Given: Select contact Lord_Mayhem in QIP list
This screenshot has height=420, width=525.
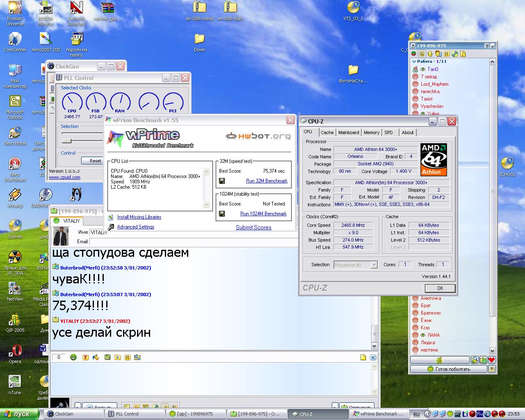Looking at the screenshot, I should [434, 84].
